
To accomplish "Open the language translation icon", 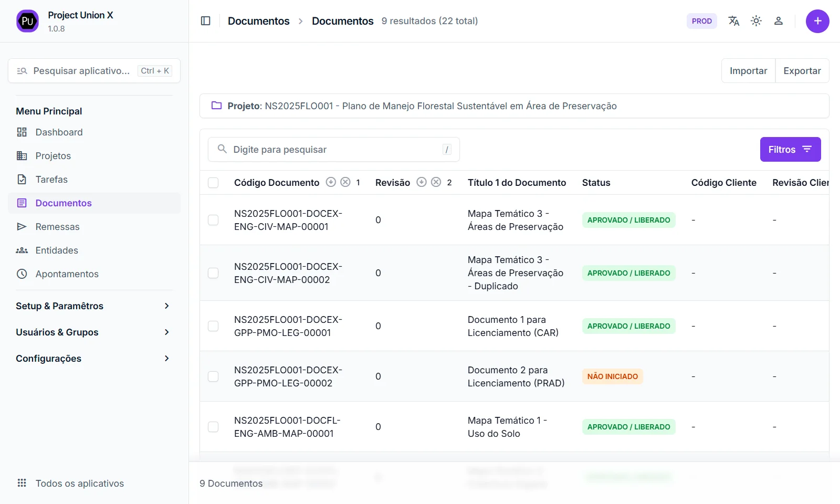I will (733, 21).
